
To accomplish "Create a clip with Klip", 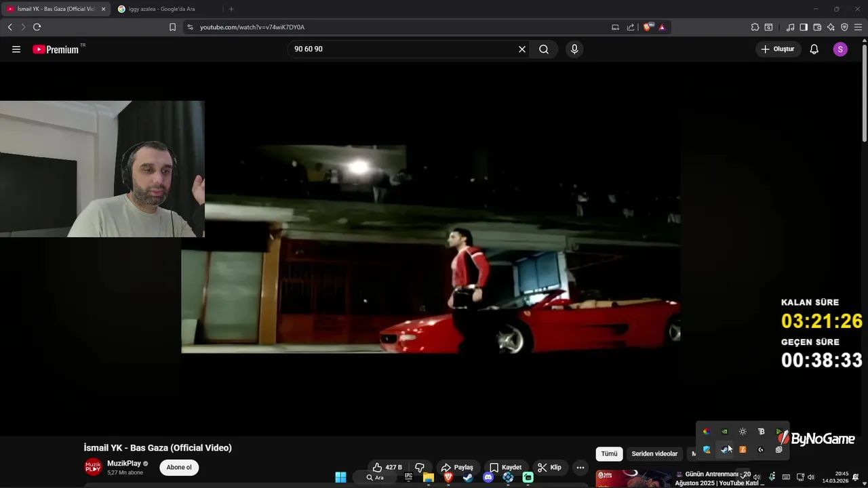I will (x=550, y=468).
